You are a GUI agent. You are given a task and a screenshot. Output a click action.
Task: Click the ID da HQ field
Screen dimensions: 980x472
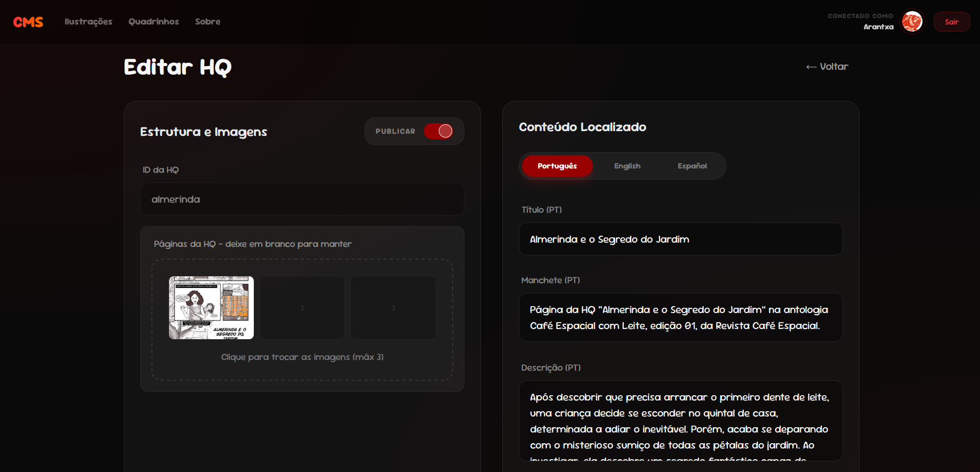pos(302,199)
